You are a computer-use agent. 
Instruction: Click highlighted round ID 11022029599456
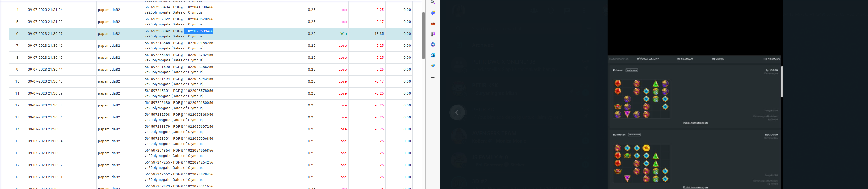pyautogui.click(x=198, y=31)
